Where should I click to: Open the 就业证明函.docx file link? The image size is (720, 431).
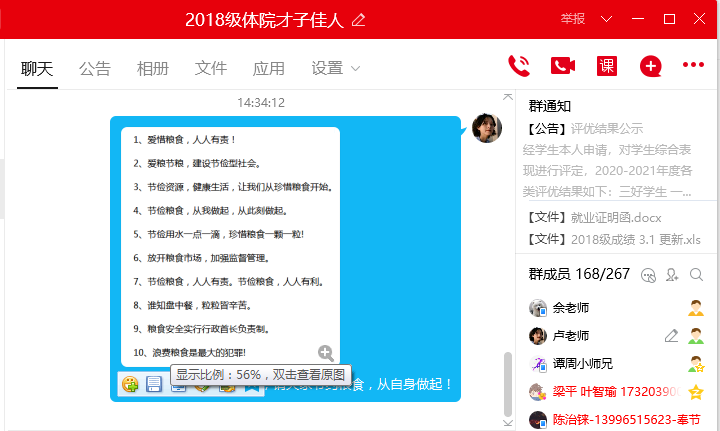pos(616,217)
